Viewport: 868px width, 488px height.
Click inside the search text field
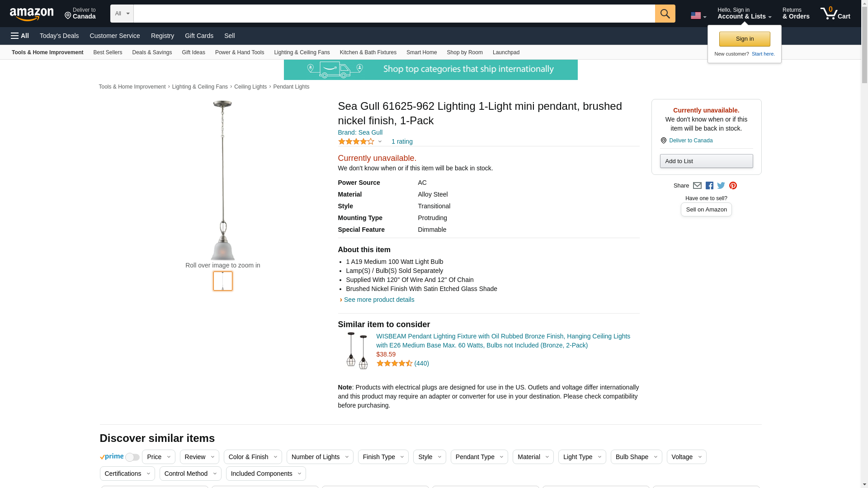[394, 14]
